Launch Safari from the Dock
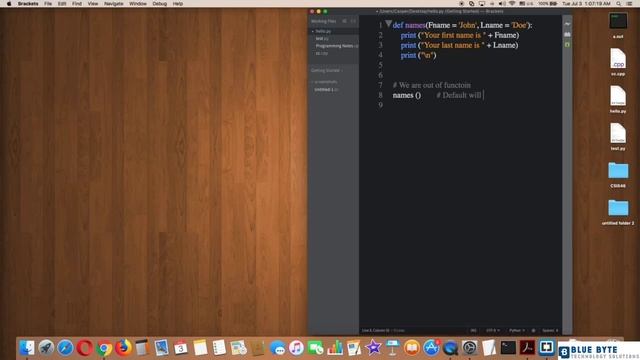 click(x=65, y=348)
